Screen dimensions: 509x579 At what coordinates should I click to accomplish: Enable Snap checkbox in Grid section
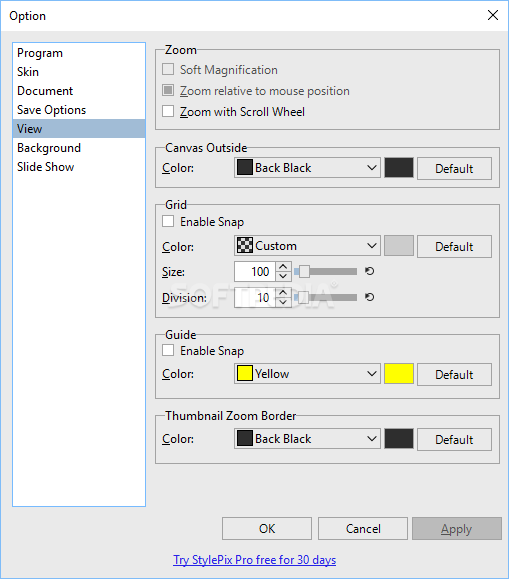pos(168,221)
